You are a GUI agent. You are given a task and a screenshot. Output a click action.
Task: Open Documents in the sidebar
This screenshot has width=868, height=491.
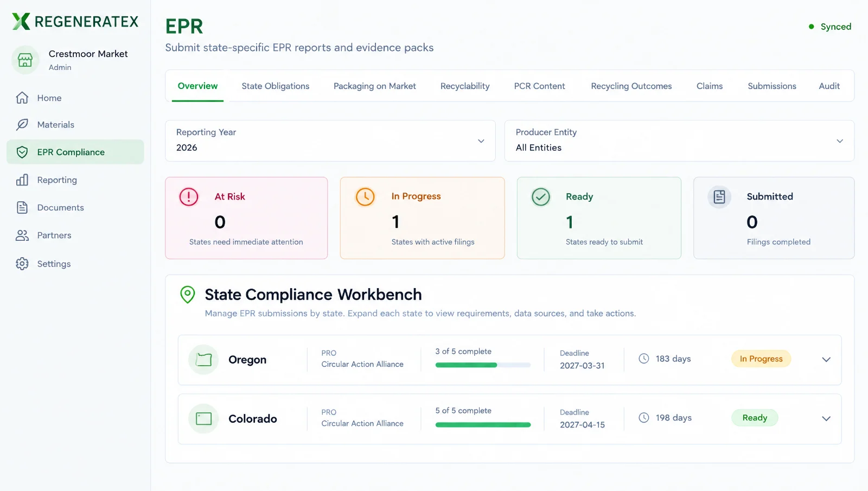[75, 207]
